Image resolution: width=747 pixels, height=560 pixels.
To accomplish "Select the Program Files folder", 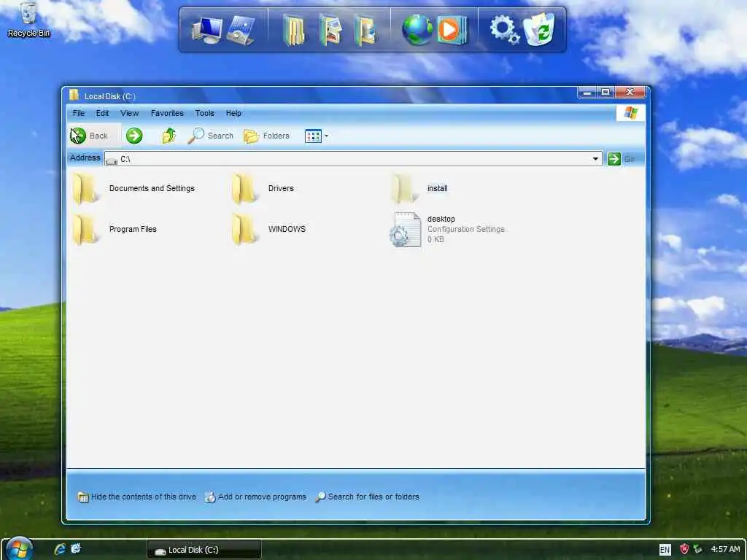I will pyautogui.click(x=115, y=230).
